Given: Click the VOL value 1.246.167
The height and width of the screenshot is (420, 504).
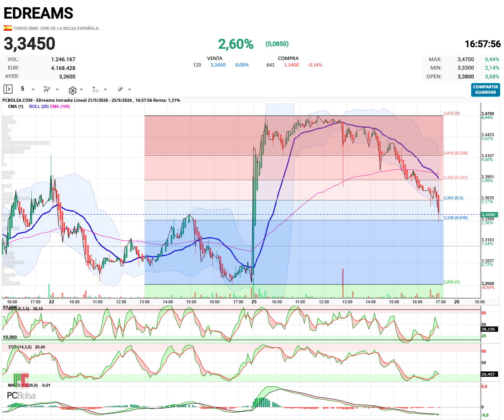Looking at the screenshot, I should (x=63, y=59).
